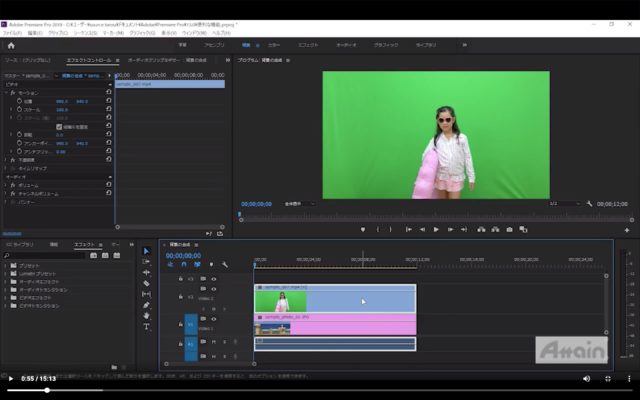Open the program monitor settings wrench
The image size is (640, 400).
(590, 203)
